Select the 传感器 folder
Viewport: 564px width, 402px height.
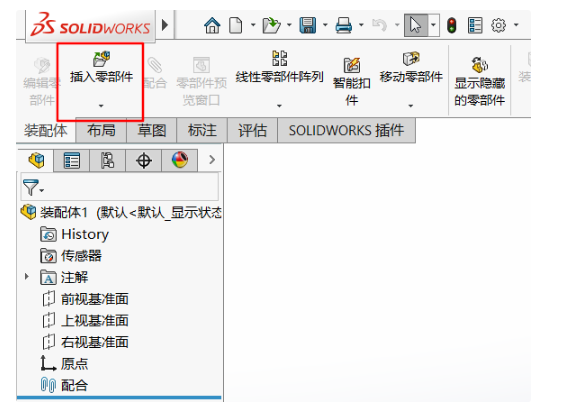pos(71,256)
